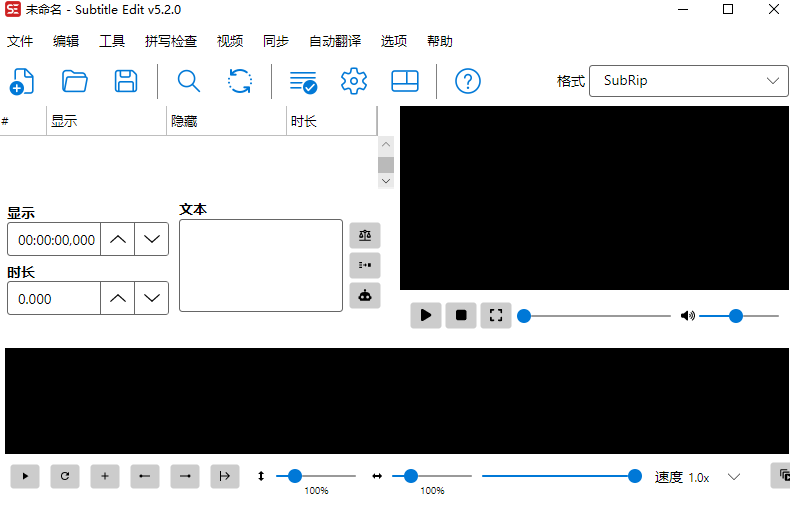Click the robot icon button beside text
Image resolution: width=790 pixels, height=516 pixels.
[365, 295]
